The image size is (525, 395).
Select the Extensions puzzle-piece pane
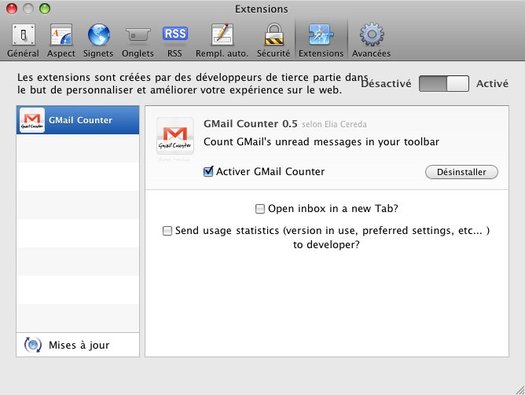[321, 40]
